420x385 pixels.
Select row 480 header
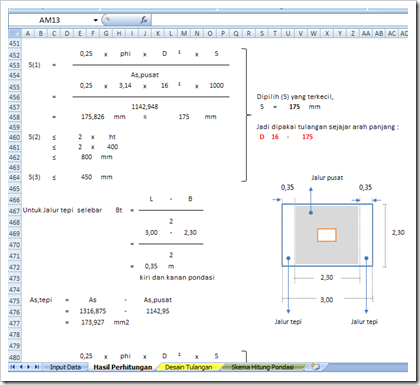tap(15, 357)
